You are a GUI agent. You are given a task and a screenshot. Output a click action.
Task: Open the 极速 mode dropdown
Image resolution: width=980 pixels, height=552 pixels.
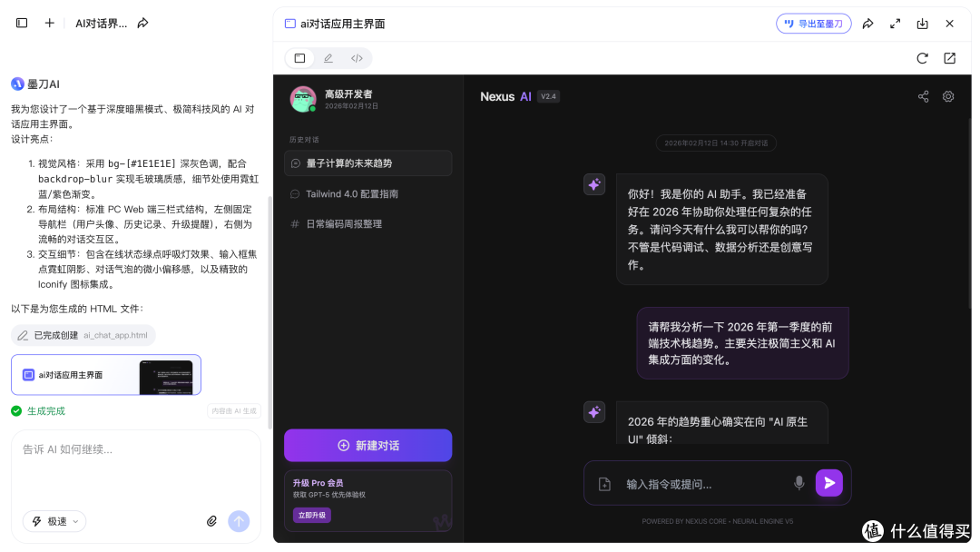(54, 521)
